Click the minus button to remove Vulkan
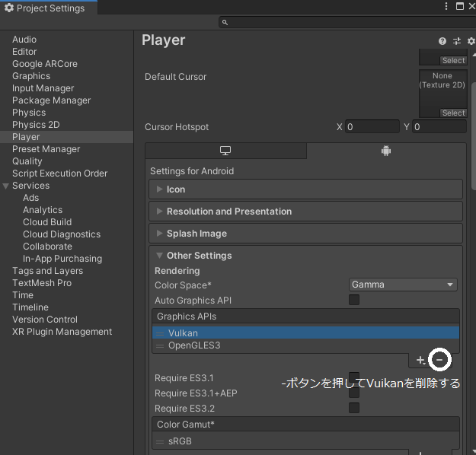 click(x=439, y=360)
